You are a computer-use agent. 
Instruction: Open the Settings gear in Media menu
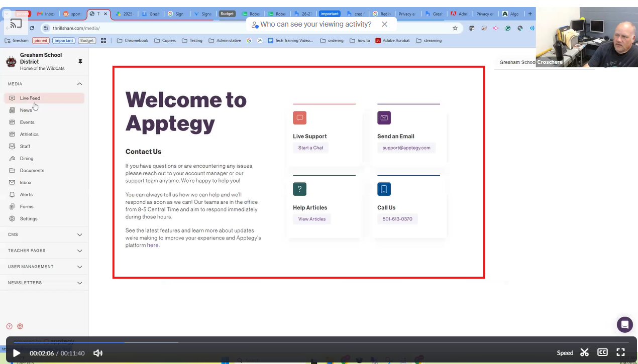(x=12, y=218)
